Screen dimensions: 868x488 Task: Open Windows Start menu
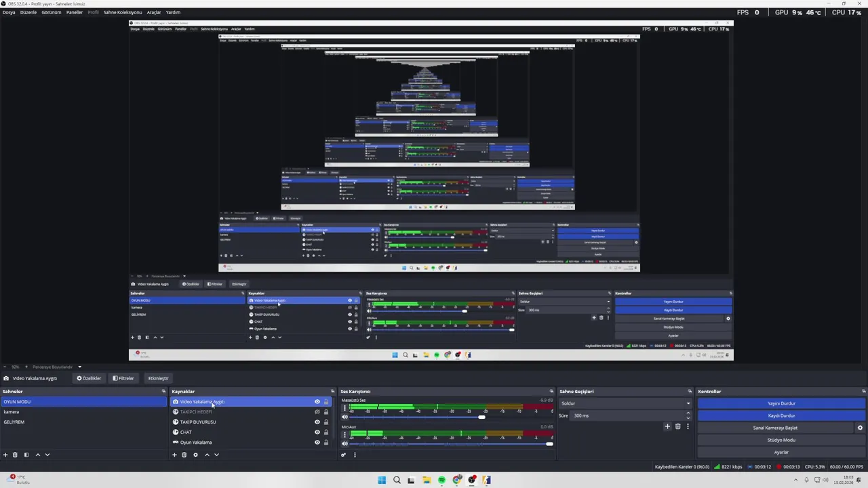tap(382, 480)
